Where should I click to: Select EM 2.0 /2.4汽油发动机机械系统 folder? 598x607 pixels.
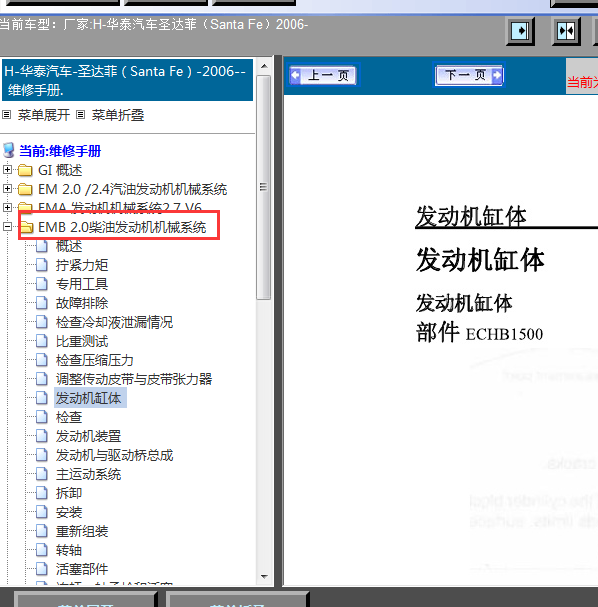pos(132,189)
